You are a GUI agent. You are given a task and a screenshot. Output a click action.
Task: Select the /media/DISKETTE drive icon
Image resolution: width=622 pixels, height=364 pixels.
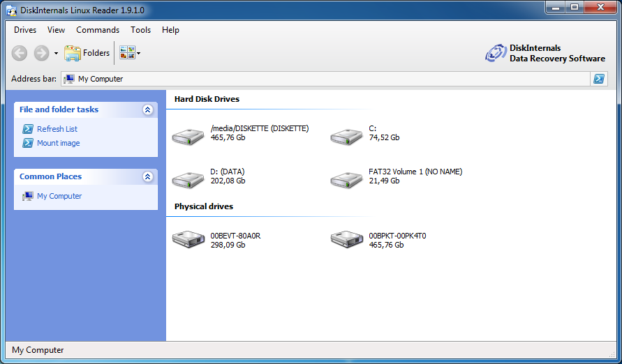click(188, 136)
